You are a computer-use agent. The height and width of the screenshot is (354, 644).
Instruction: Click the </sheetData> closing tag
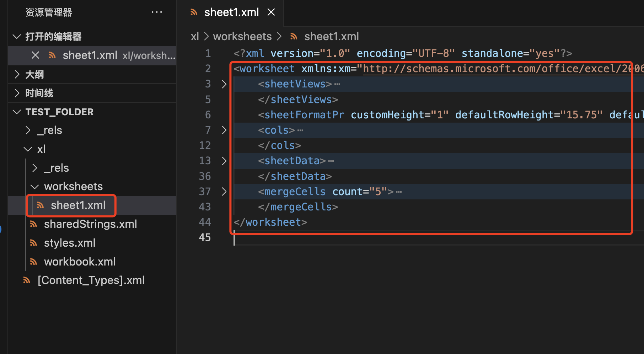tap(295, 176)
